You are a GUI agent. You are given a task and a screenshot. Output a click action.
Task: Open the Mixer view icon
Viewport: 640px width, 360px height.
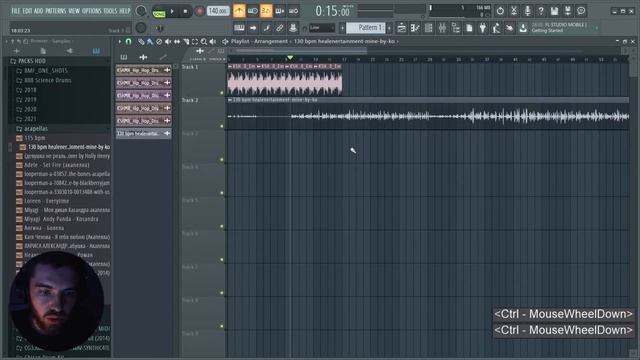tap(442, 28)
